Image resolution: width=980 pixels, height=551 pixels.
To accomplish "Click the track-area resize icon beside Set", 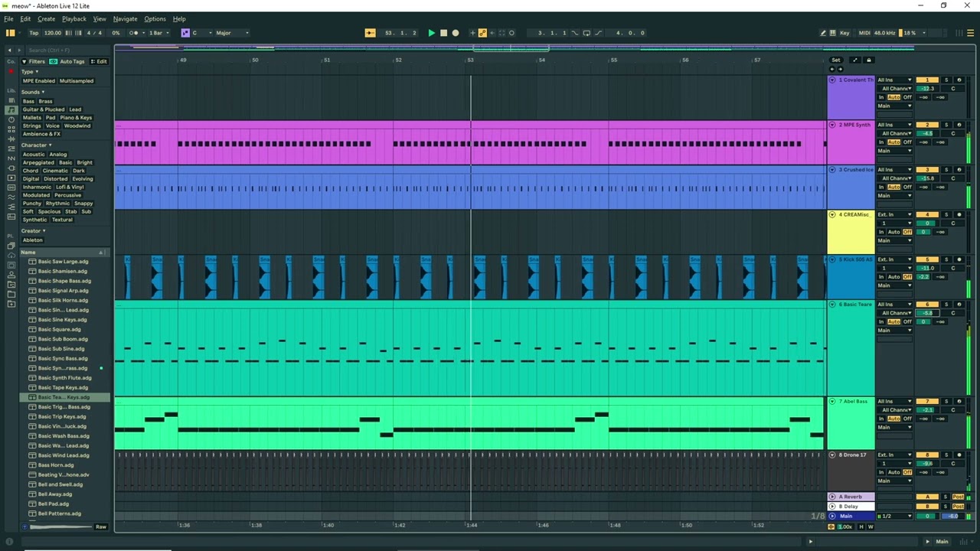I will (854, 60).
